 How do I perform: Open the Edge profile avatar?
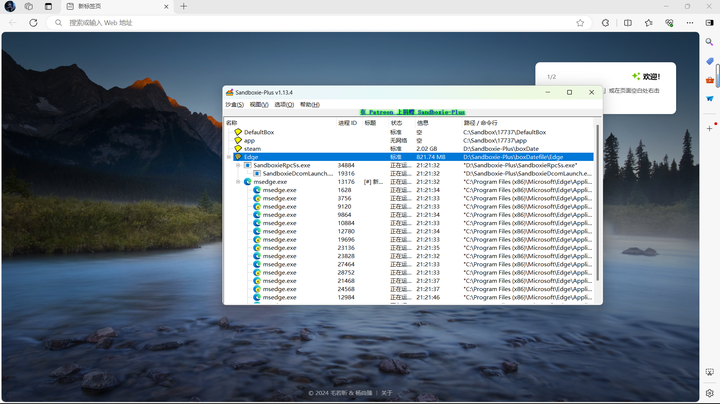pos(10,6)
